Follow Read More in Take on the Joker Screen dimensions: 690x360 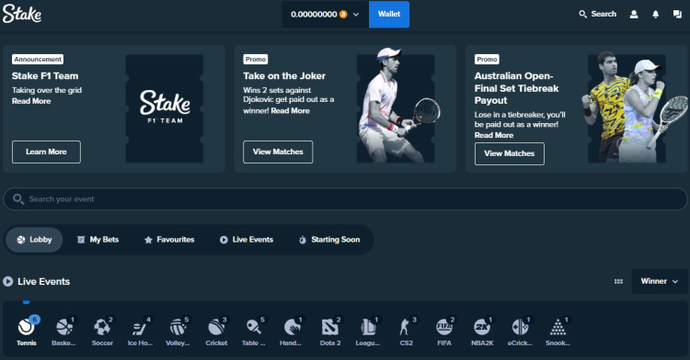[290, 111]
